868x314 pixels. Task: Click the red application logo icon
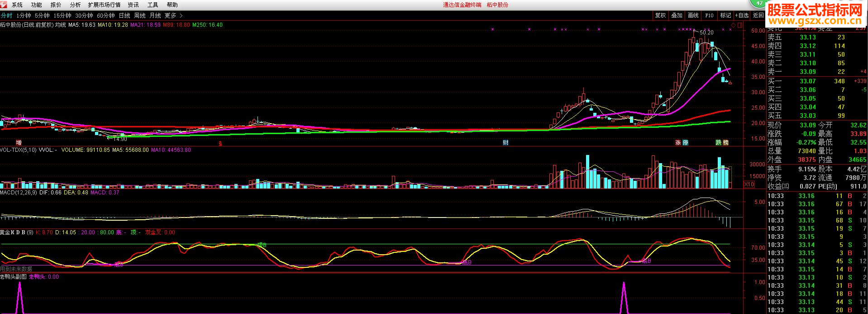pyautogui.click(x=4, y=5)
